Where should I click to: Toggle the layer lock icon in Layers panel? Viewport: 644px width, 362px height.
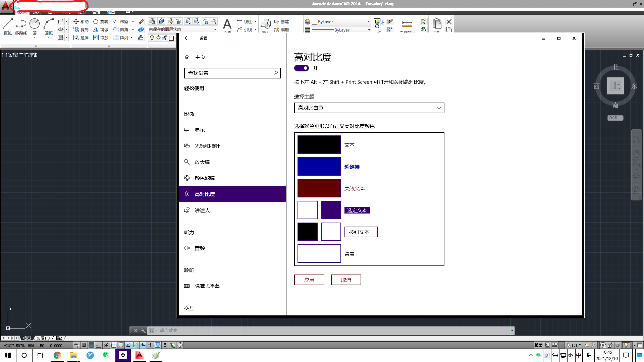[164, 39]
